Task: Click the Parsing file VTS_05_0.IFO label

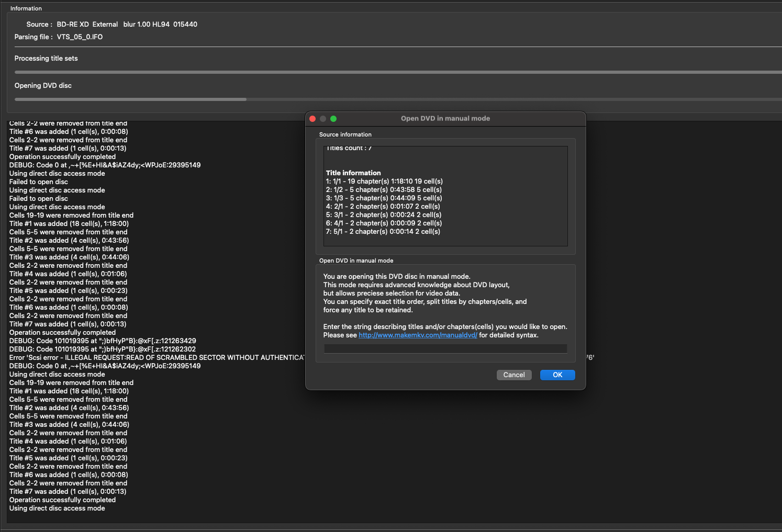Action: click(59, 37)
